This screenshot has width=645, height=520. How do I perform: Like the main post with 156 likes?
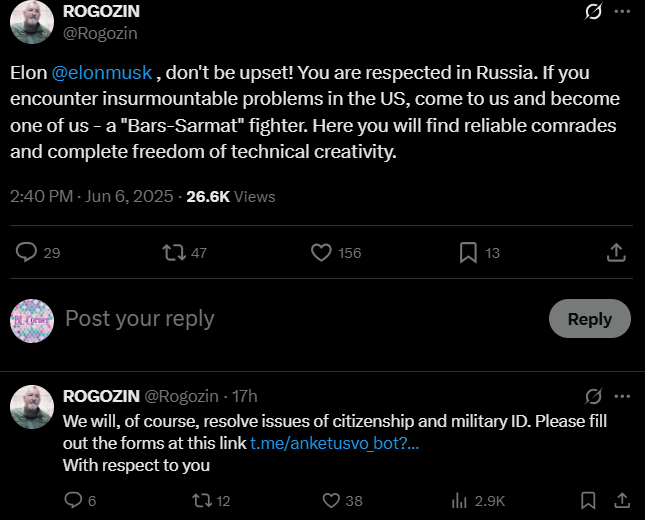[321, 253]
